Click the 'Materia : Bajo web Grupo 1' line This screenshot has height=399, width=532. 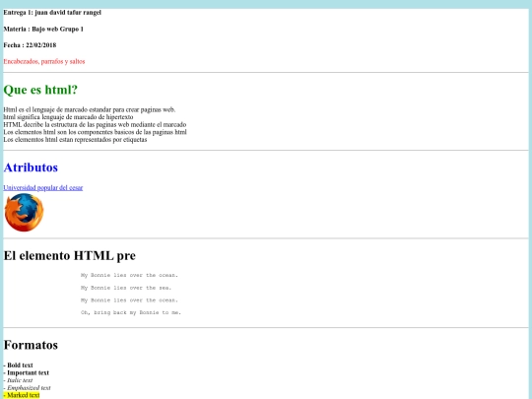click(43, 29)
